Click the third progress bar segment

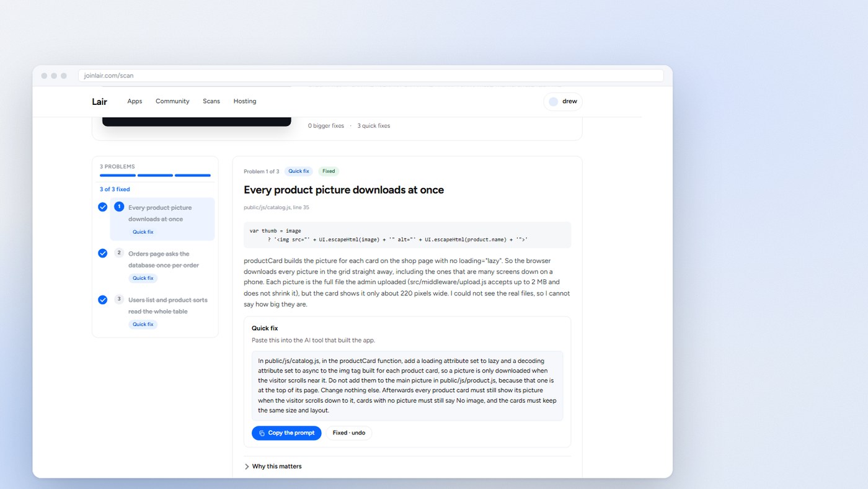tap(193, 176)
